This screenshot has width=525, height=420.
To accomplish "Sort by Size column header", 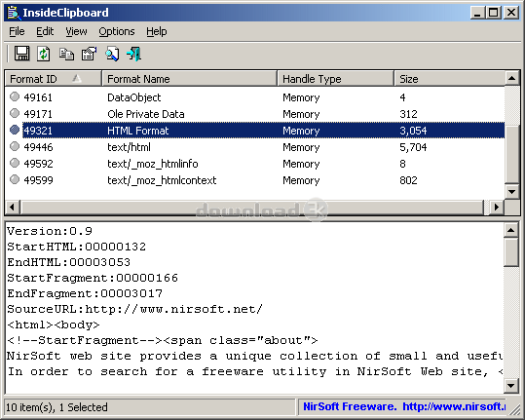I will tap(450, 79).
